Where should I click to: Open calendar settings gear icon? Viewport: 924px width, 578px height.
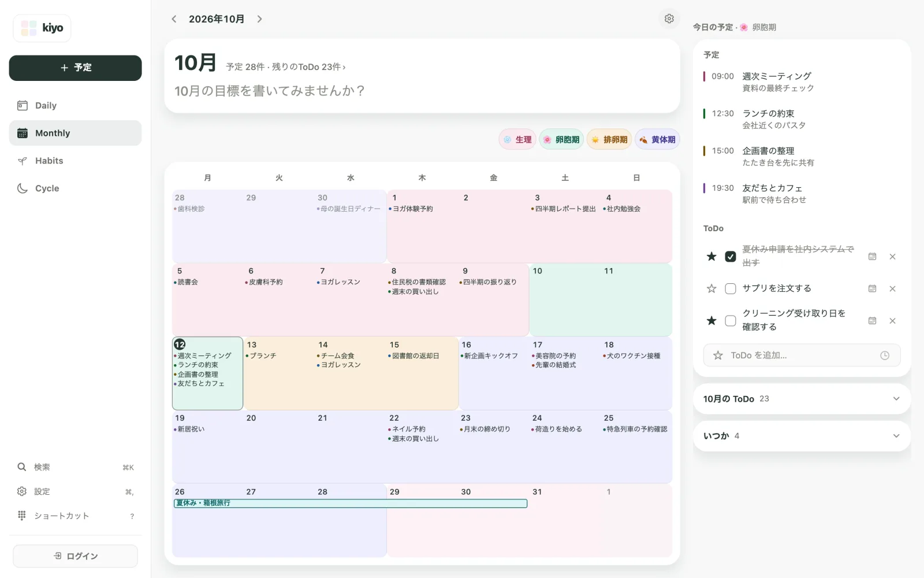click(669, 19)
